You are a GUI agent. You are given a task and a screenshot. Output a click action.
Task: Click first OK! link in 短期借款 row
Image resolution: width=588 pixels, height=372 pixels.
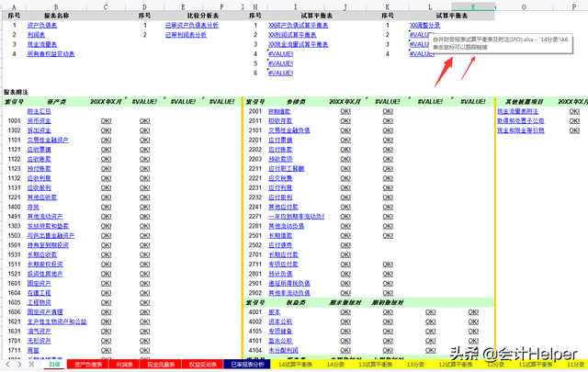tap(345, 111)
